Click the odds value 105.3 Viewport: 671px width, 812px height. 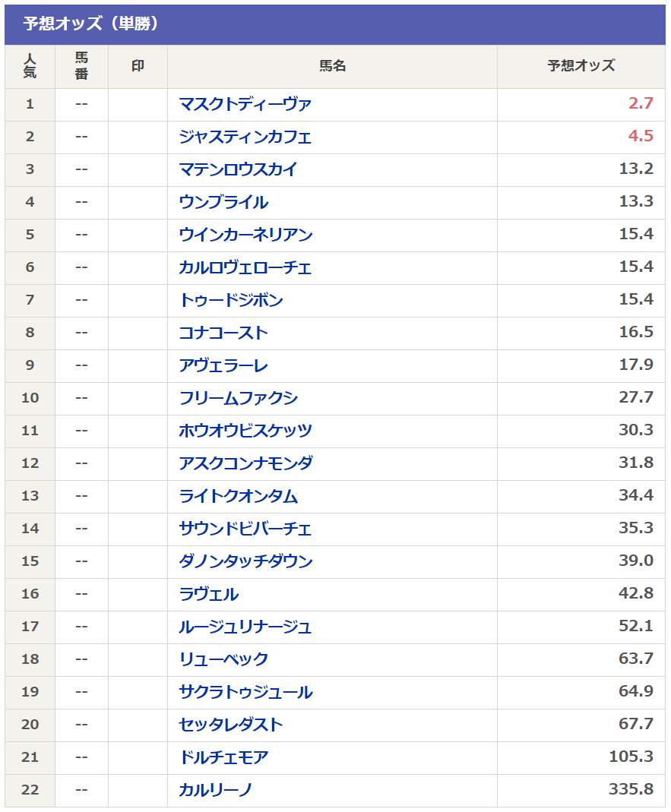(631, 757)
